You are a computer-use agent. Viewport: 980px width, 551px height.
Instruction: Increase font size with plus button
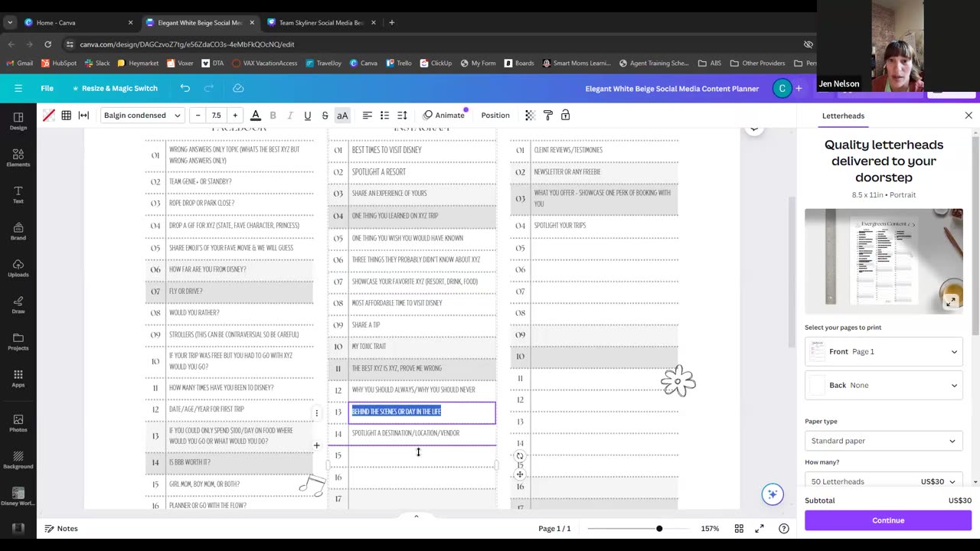[x=235, y=115]
